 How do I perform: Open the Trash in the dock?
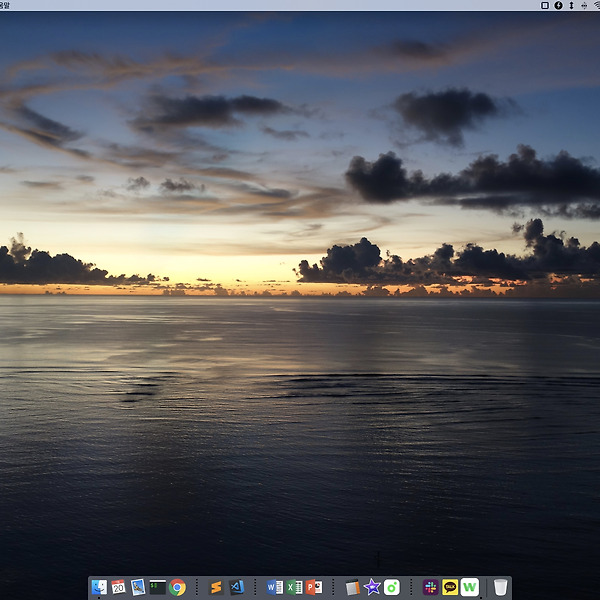pos(500,587)
